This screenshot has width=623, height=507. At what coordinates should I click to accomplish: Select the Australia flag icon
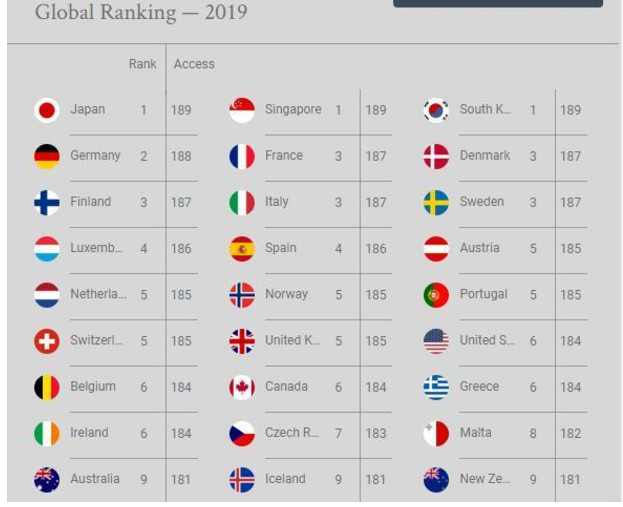(x=47, y=480)
